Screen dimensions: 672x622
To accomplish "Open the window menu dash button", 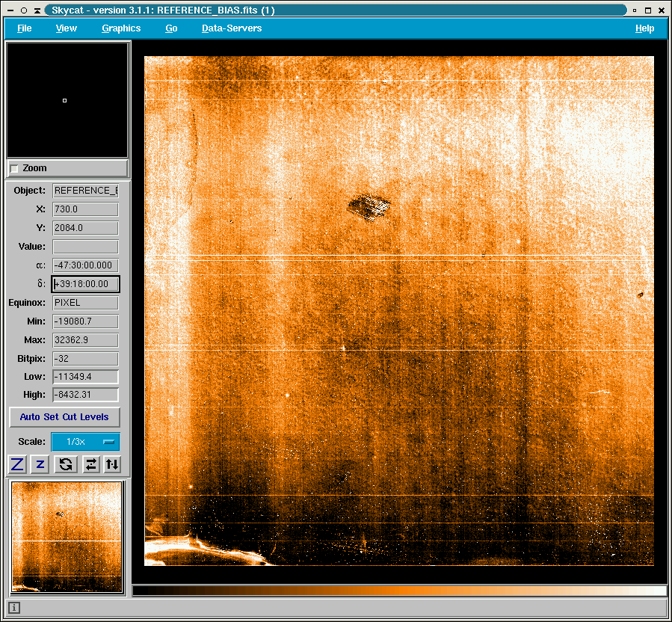I will pyautogui.click(x=10, y=10).
